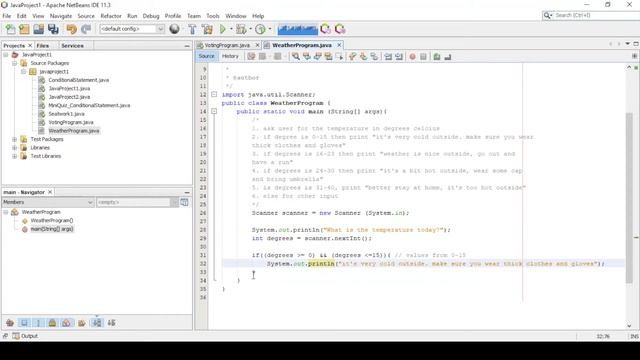Select Seatwork1.java in project tree
This screenshot has width=640, height=360.
coord(66,114)
